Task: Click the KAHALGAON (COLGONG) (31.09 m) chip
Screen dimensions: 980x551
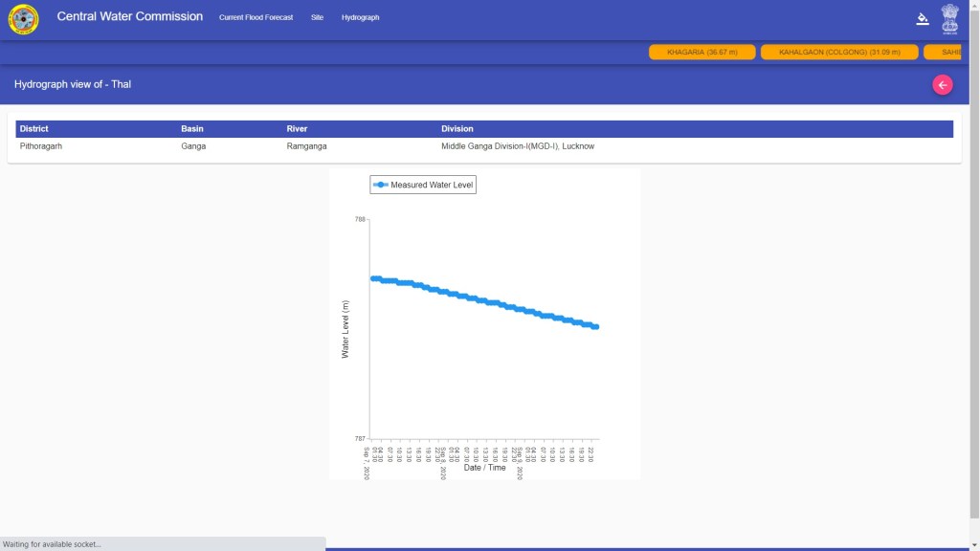Action: (839, 53)
